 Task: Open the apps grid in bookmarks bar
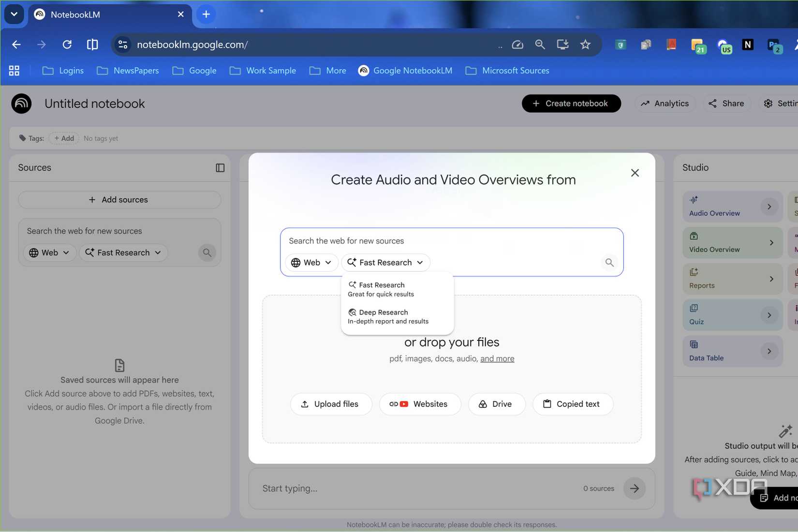point(14,71)
